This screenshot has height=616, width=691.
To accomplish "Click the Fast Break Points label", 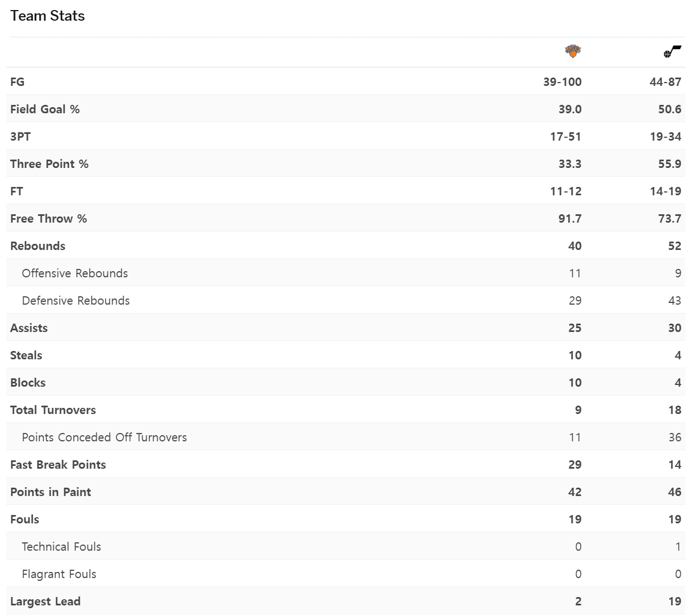I will tap(58, 464).
